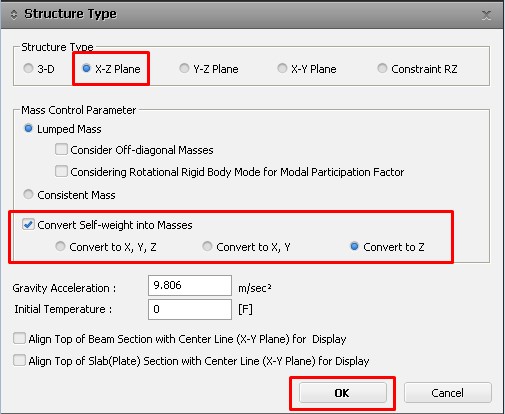Click the collapse arrows icon beside the title
Screen dimensions: 505x414
pyautogui.click(x=14, y=14)
